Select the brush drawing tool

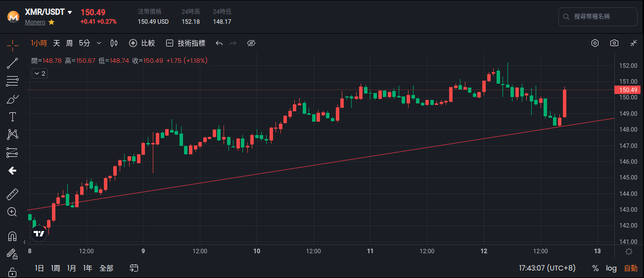(x=12, y=99)
